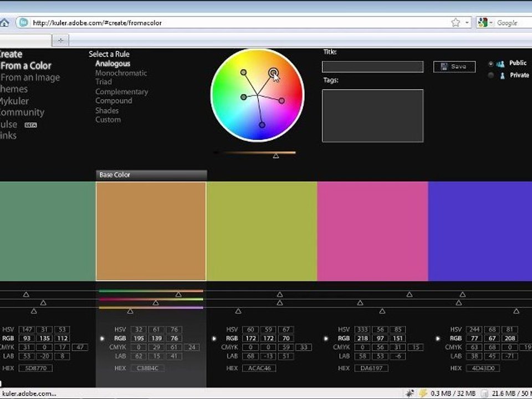This screenshot has height=399, width=532.
Task: Click the base color red value 195
Action: (x=139, y=338)
